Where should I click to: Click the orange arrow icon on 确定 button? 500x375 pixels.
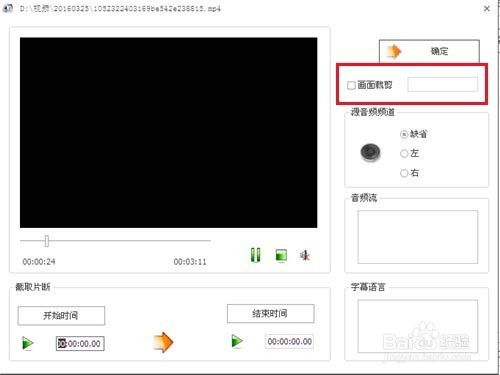(394, 51)
